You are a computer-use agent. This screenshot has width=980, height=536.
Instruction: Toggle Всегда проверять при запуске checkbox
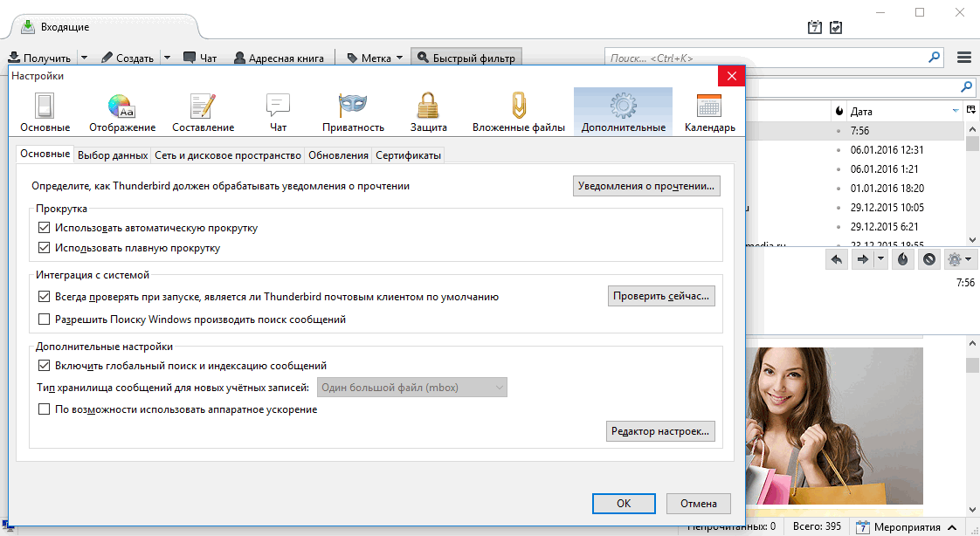(x=44, y=296)
